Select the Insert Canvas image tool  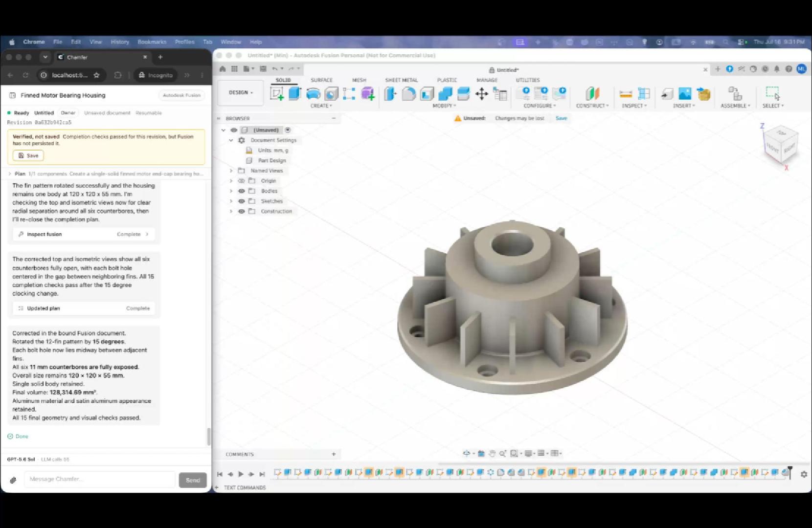[x=685, y=93]
